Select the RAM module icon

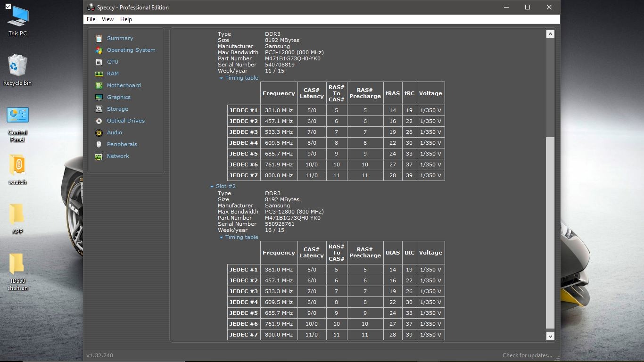pos(99,74)
